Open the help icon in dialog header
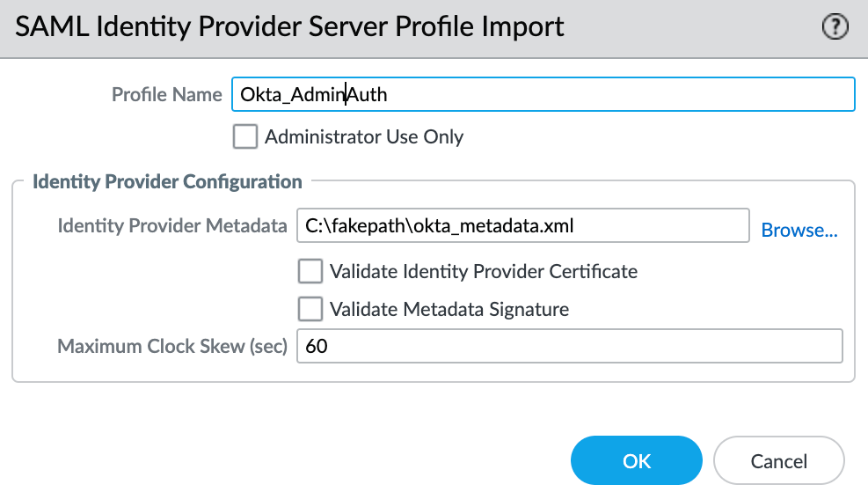 tap(835, 26)
